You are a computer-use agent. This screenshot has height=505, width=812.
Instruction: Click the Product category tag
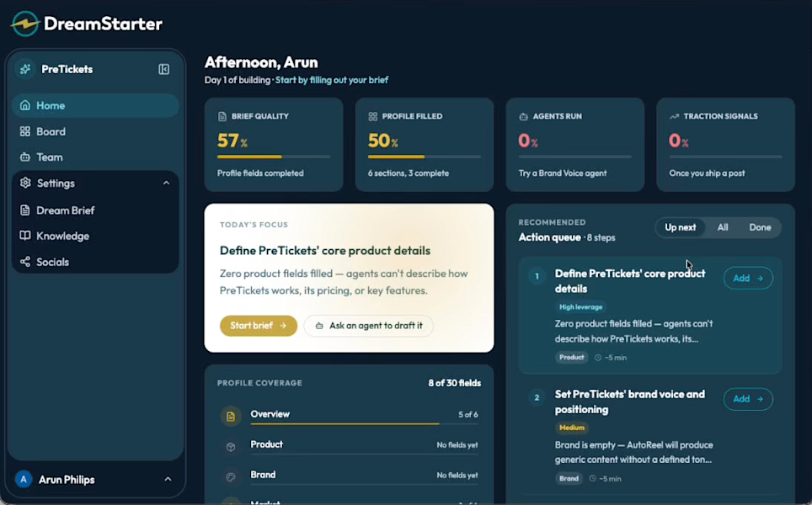[x=572, y=358]
